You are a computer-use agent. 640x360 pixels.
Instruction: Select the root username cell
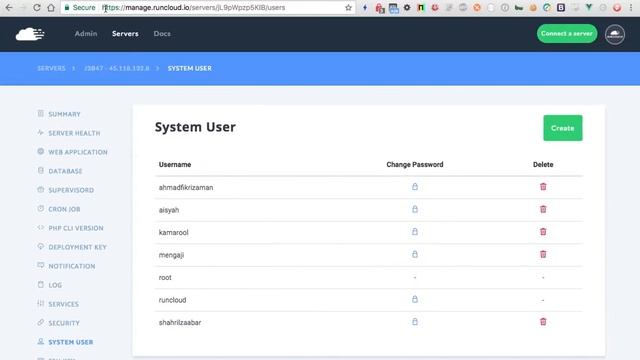(x=165, y=278)
